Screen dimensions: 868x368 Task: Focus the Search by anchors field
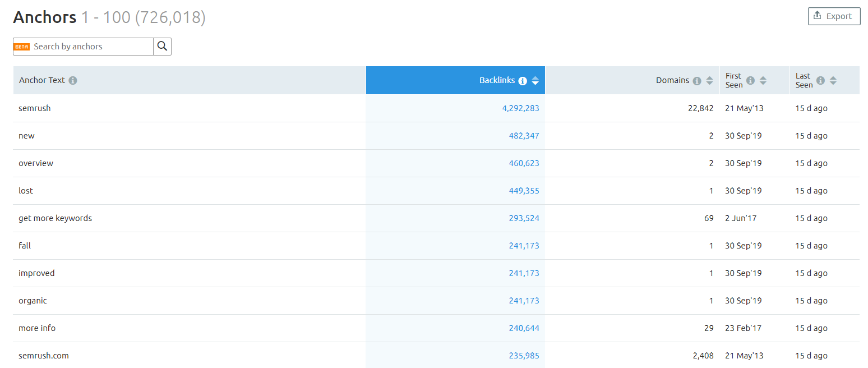coord(90,47)
